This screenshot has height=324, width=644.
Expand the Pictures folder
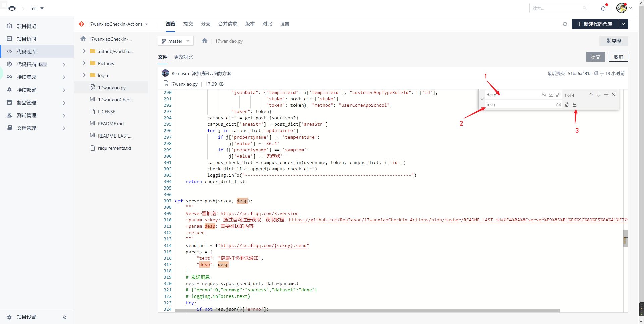coord(84,63)
